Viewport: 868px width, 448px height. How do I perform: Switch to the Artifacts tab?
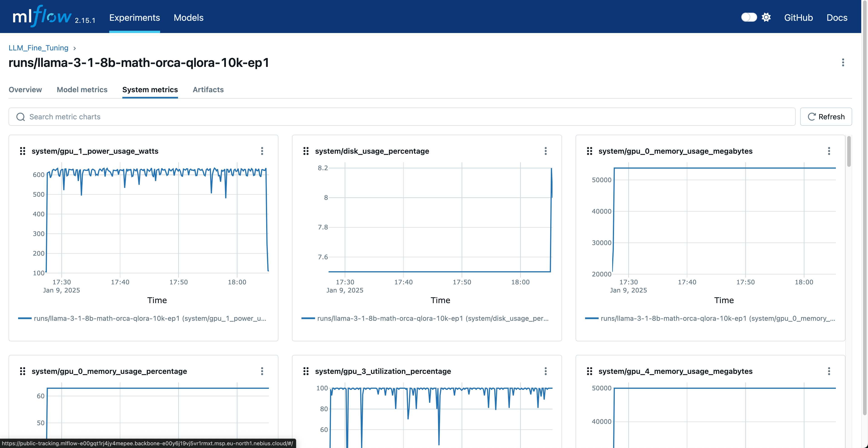[x=208, y=90]
